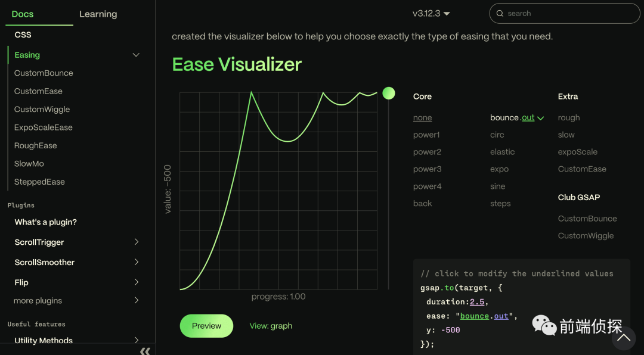
Task: Select the power2 ease
Action: (x=427, y=152)
